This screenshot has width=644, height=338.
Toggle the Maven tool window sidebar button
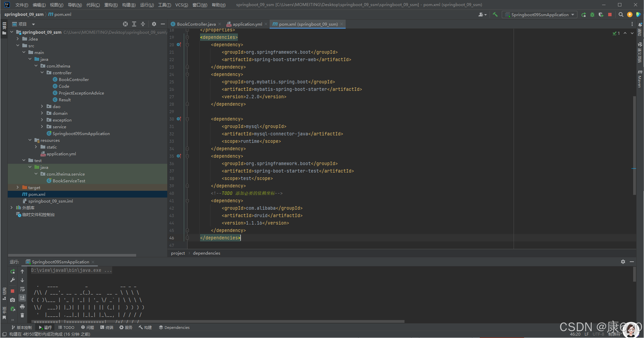pyautogui.click(x=640, y=79)
